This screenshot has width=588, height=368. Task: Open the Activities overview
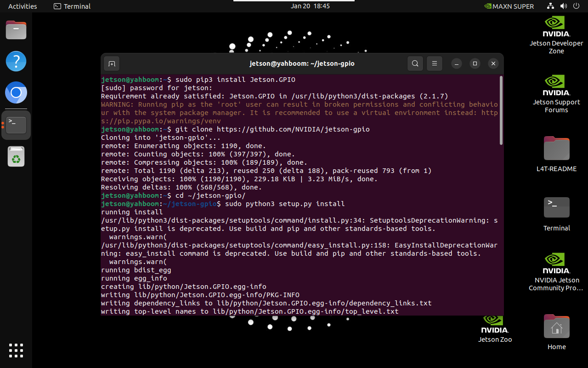[x=23, y=6]
